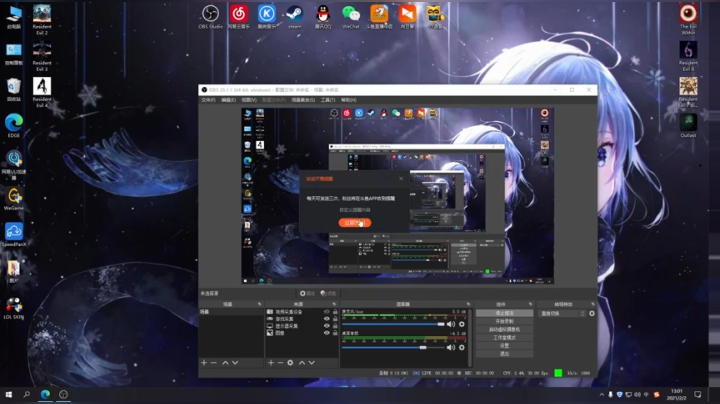Launch Resident Evil 3 shortcut
Viewport: 720px width, 404px height.
(x=42, y=56)
